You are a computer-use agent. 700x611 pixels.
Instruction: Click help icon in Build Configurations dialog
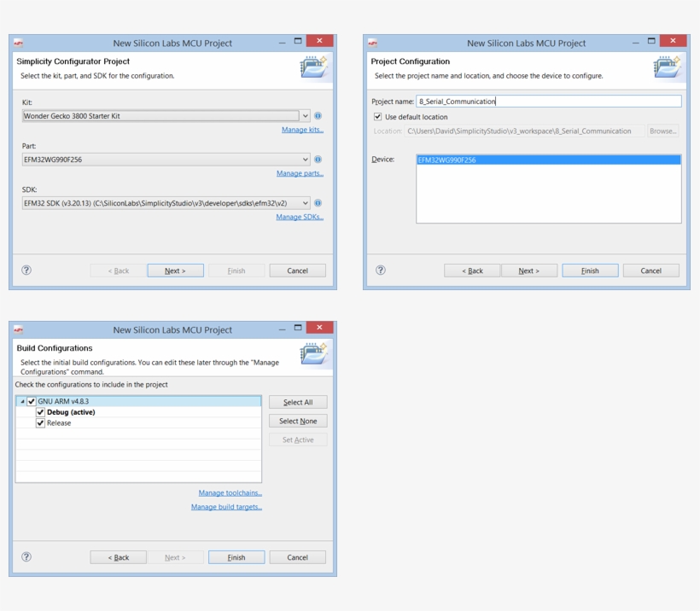(x=26, y=556)
